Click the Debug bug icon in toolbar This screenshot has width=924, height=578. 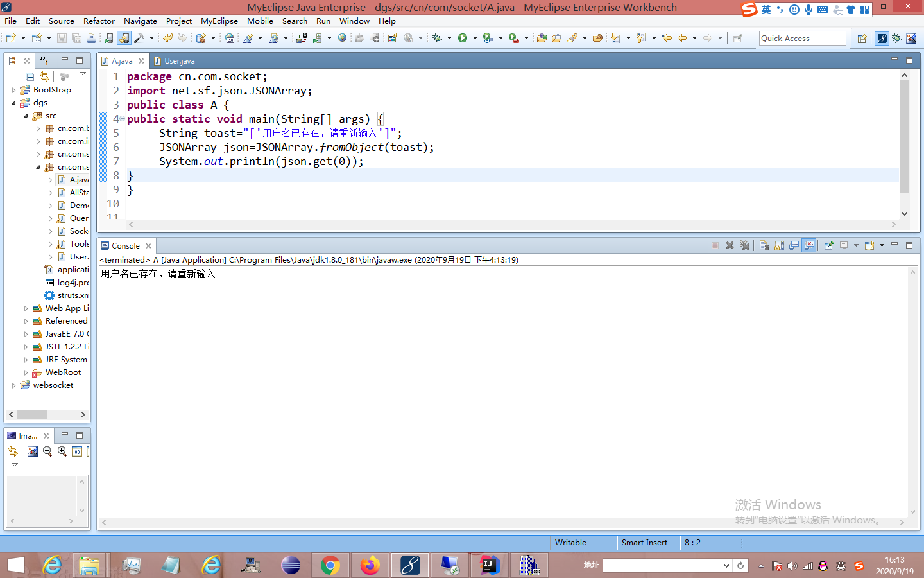pyautogui.click(x=437, y=39)
